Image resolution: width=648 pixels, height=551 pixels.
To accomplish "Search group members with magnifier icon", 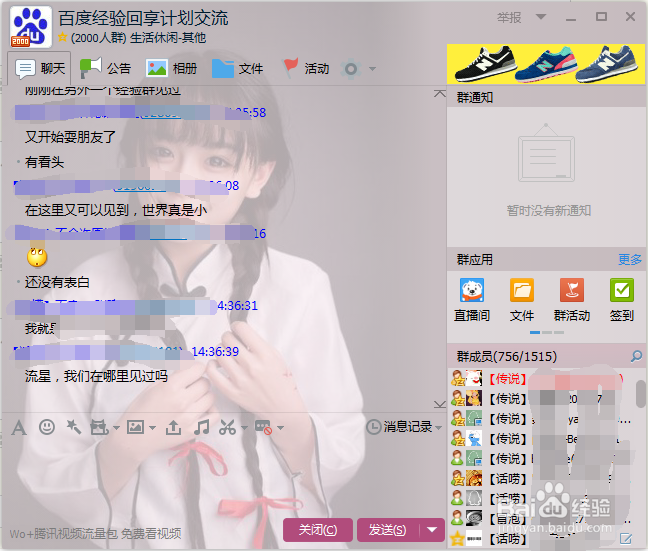I will point(636,356).
